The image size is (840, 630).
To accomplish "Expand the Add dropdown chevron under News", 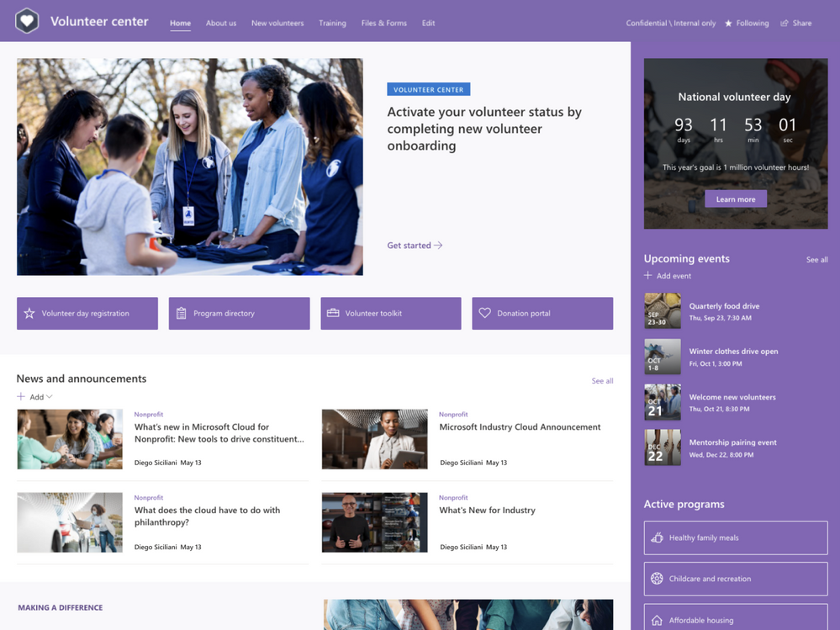I will click(x=50, y=397).
